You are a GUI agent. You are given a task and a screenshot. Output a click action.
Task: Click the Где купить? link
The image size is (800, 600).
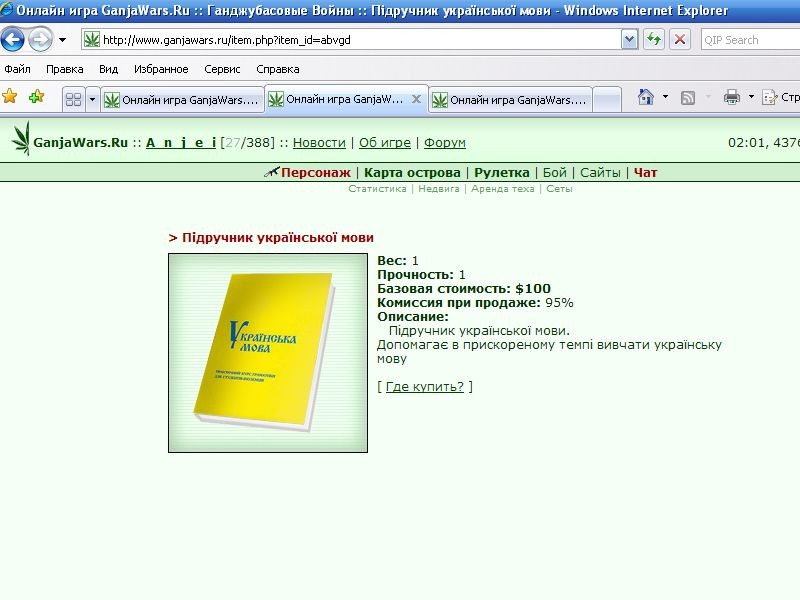point(425,387)
